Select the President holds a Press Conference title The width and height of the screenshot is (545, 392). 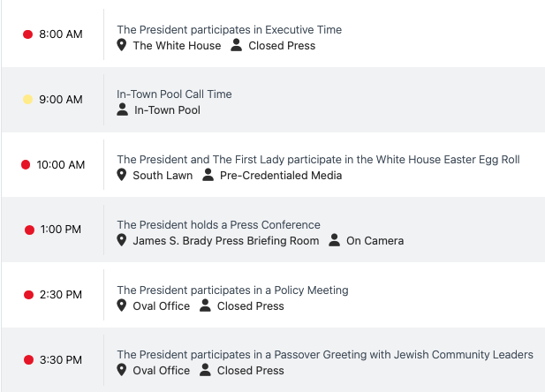click(218, 225)
